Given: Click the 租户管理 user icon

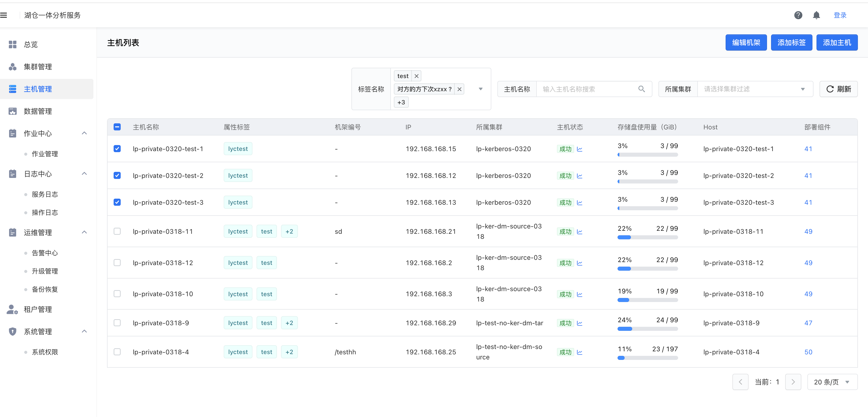Looking at the screenshot, I should 12,309.
